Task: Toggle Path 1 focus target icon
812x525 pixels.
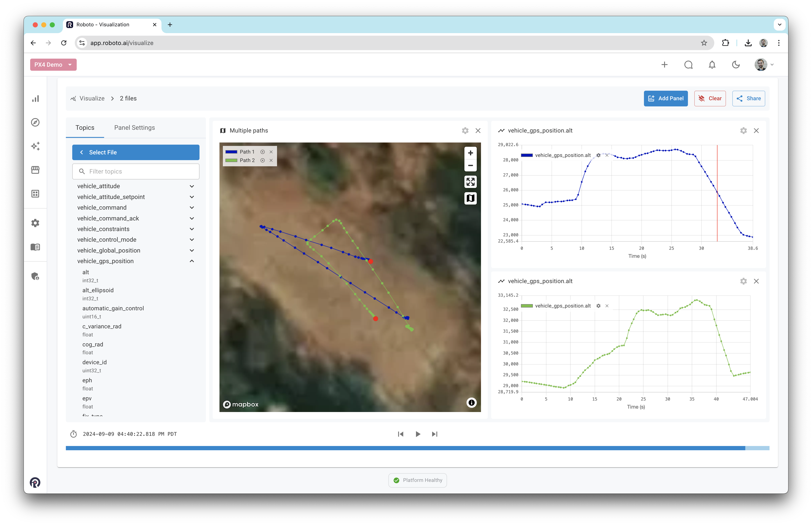Action: (x=263, y=152)
